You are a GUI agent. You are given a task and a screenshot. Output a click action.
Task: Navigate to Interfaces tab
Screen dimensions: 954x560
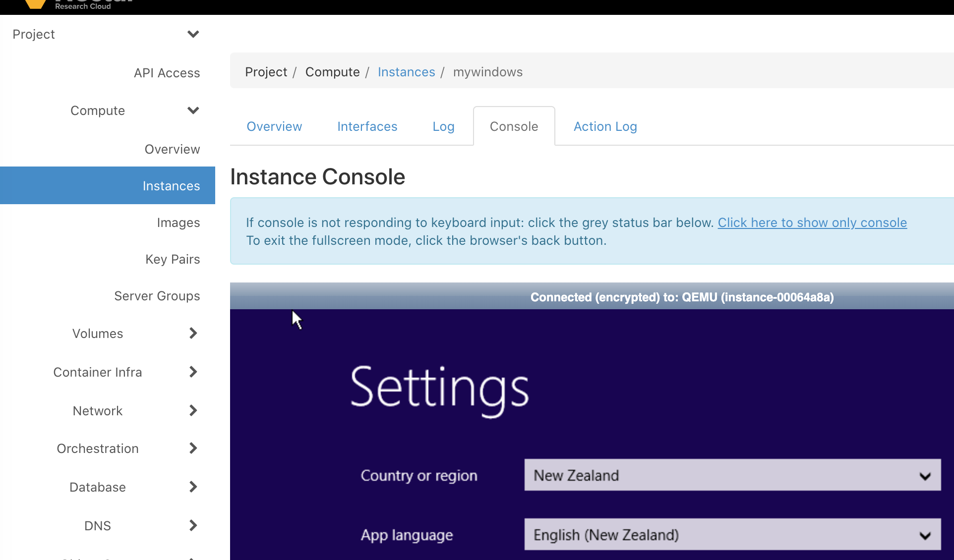point(367,126)
